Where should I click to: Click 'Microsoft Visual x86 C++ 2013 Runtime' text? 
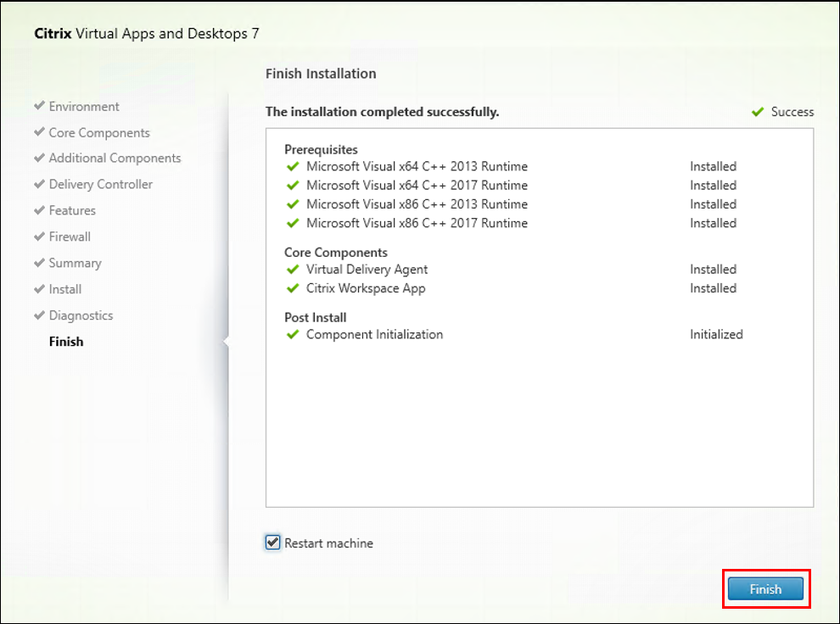coord(417,203)
